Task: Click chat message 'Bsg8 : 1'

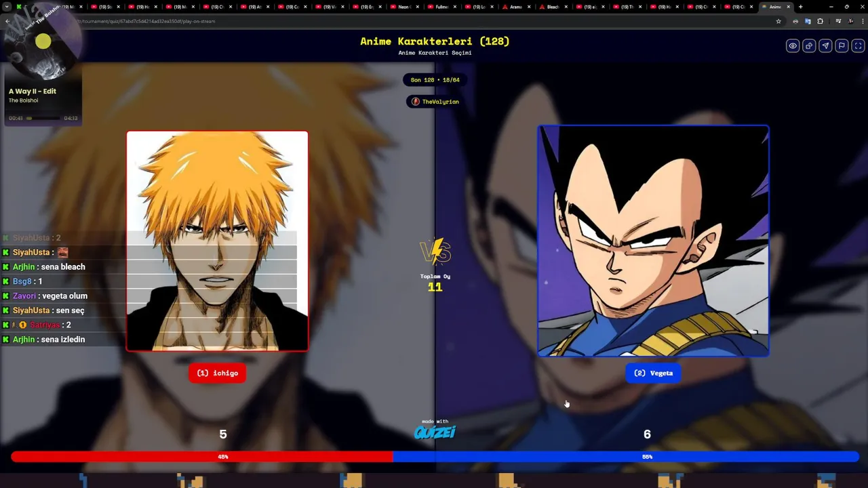Action: (x=22, y=281)
